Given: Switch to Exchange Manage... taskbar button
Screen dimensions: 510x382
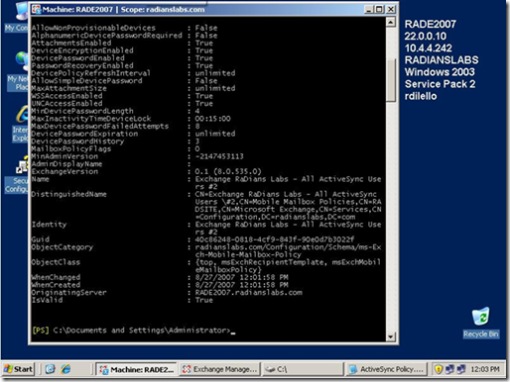Looking at the screenshot, I should pyautogui.click(x=220, y=369).
